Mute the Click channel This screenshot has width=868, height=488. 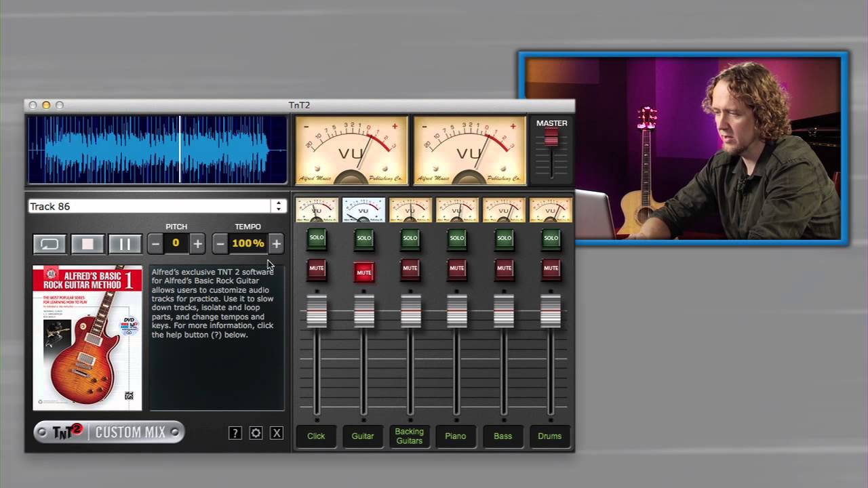pyautogui.click(x=317, y=268)
